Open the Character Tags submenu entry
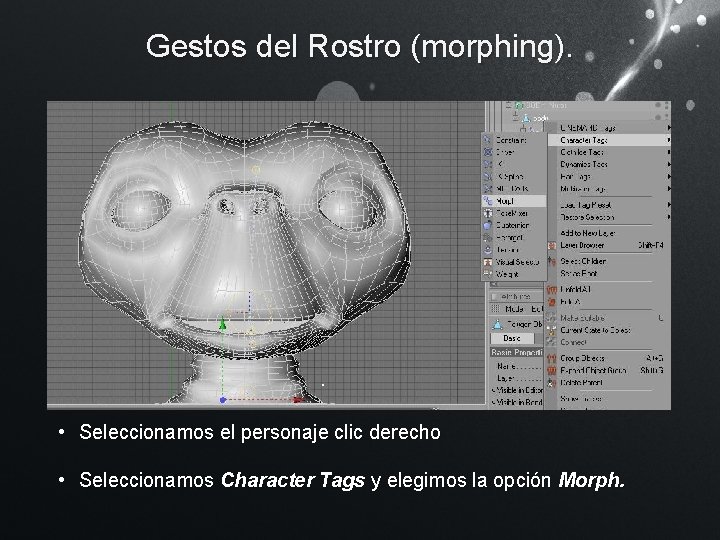Viewport: 720px width, 540px height. [609, 140]
